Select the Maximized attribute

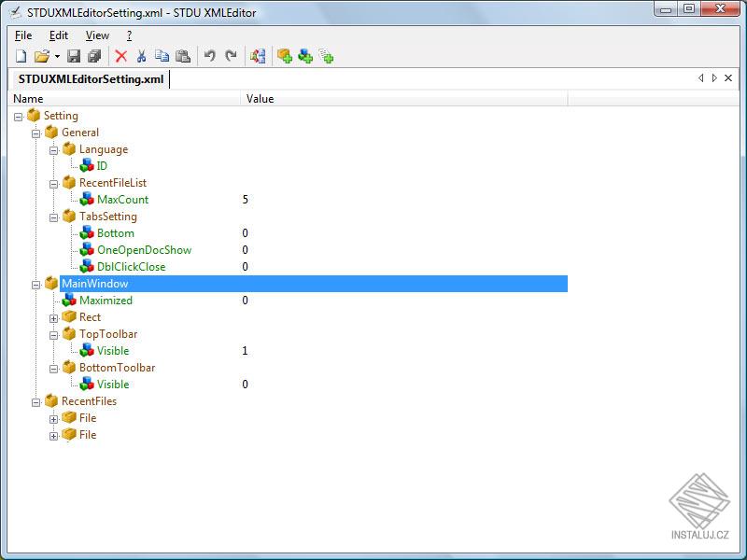[x=106, y=301]
